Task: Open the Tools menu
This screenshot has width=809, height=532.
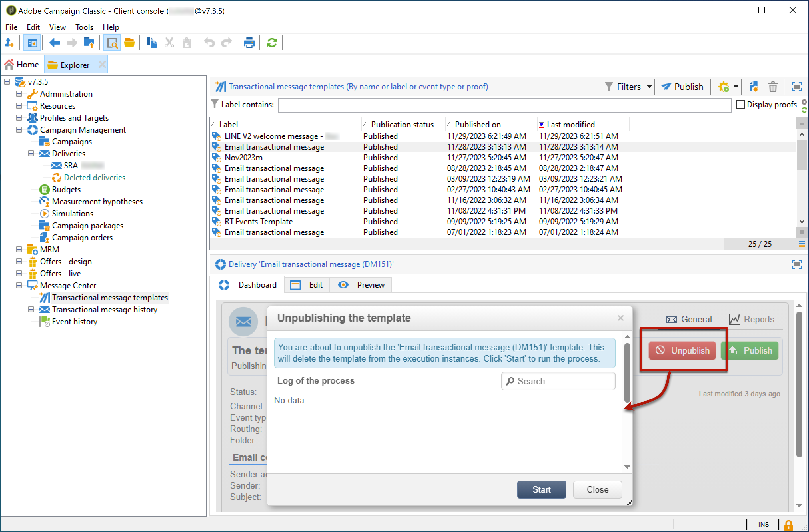Action: coord(84,27)
